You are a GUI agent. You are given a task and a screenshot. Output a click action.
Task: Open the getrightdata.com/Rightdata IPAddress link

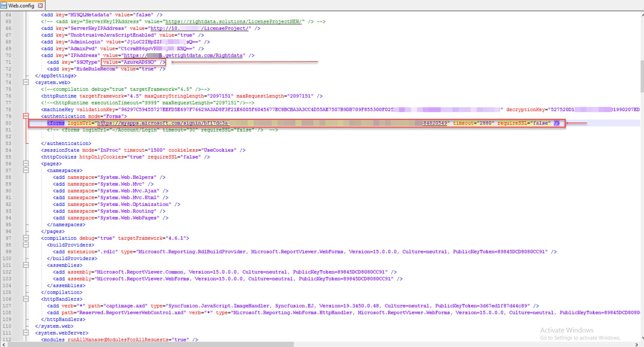183,56
